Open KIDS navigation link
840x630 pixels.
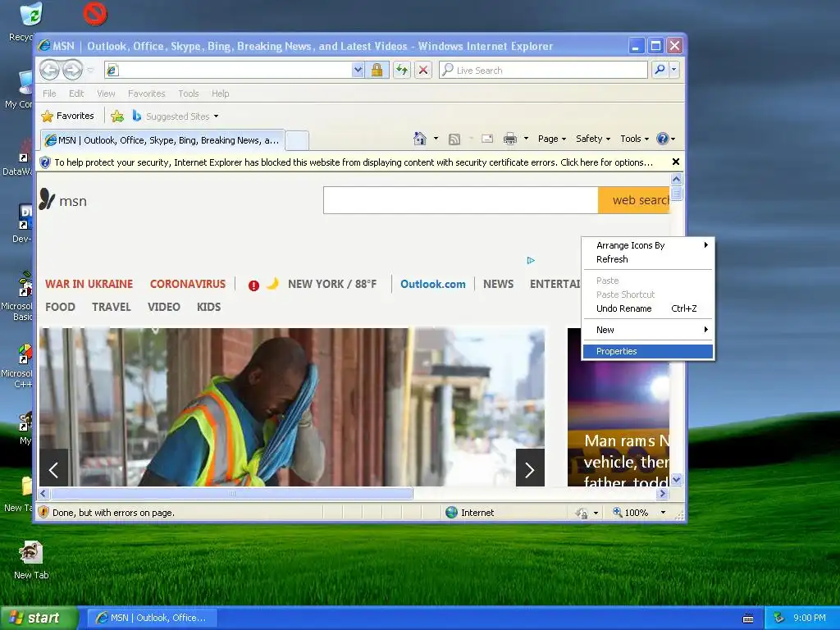(x=209, y=307)
